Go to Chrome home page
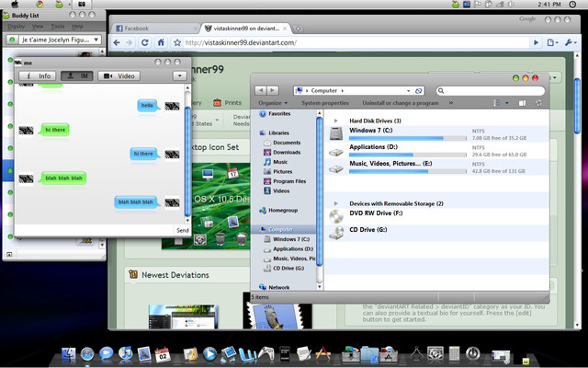The image size is (588, 368). 161,42
